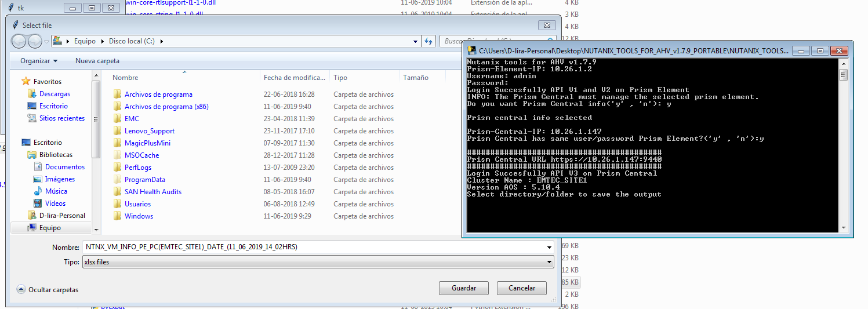Select D-lira-Personal in the navigation pane
Screen dimensions: 868x309
(62, 216)
